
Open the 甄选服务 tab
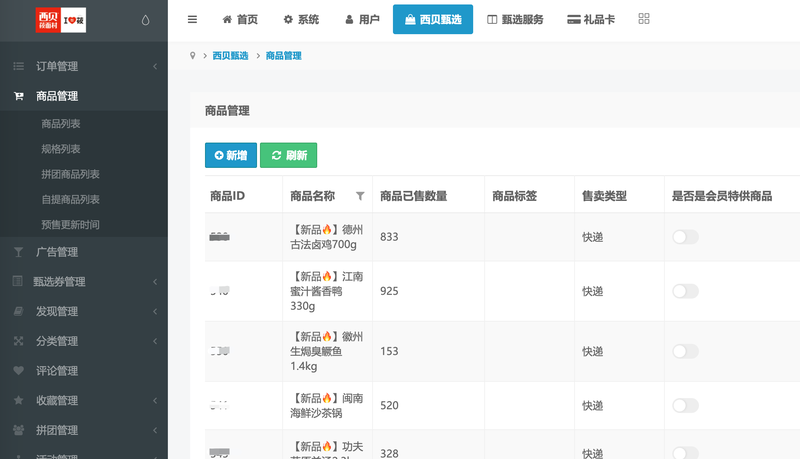pyautogui.click(x=515, y=19)
